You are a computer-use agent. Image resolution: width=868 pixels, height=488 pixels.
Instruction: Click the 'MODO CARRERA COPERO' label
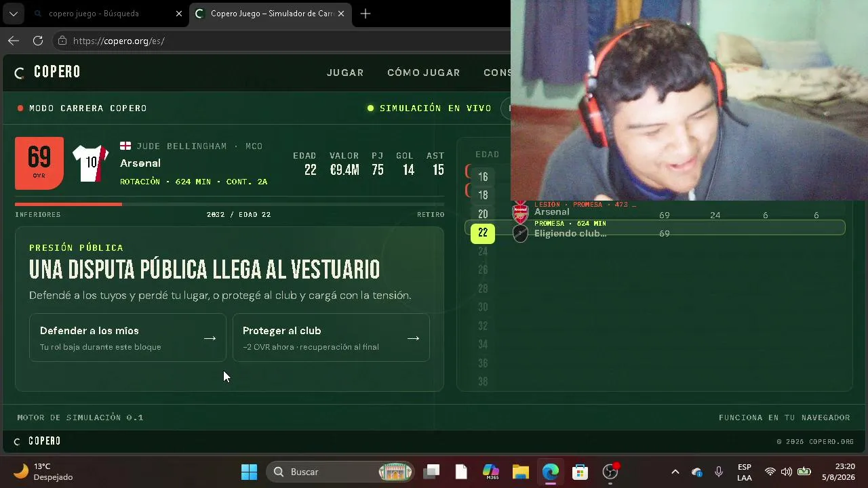pyautogui.click(x=88, y=108)
